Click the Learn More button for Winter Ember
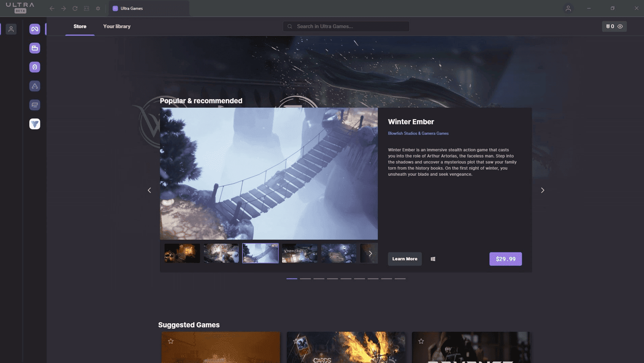The image size is (644, 363). pos(404,259)
